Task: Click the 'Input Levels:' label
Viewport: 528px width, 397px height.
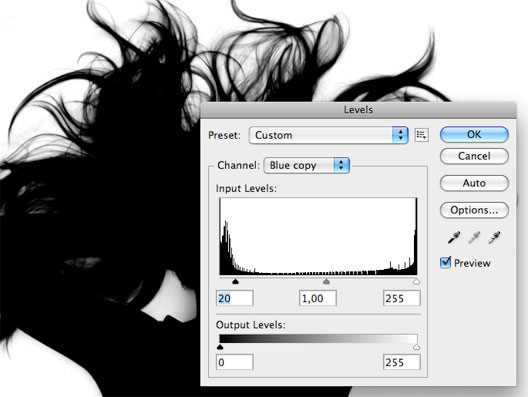Action: (246, 188)
